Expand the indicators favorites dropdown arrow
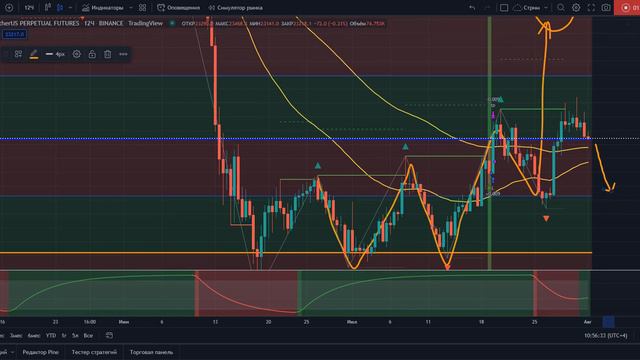 coord(131,7)
